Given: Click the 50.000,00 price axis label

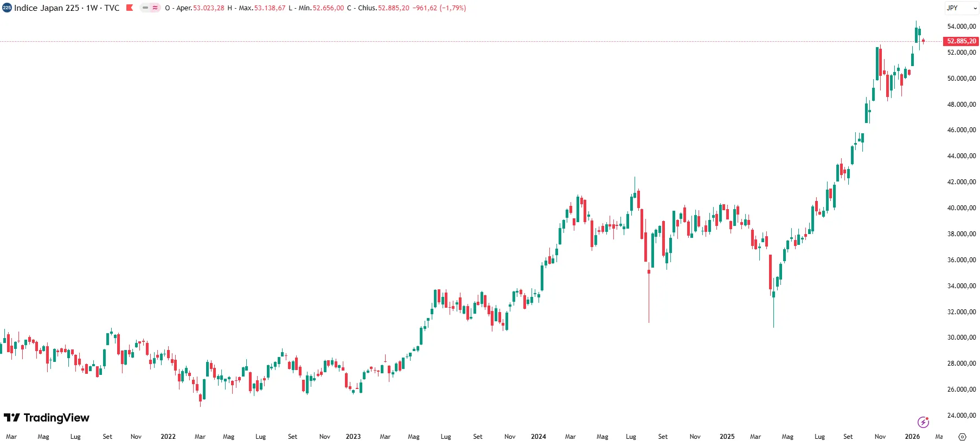Looking at the screenshot, I should 962,79.
